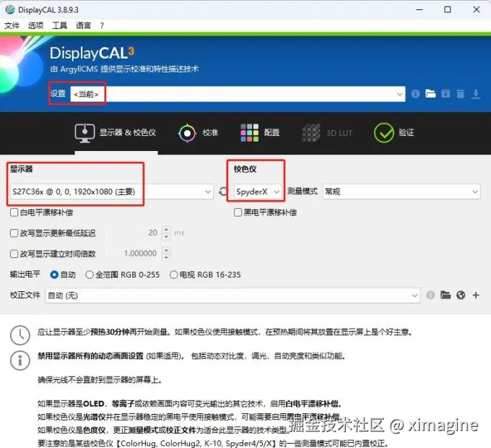The height and width of the screenshot is (448, 491).
Task: Add new correction file plus icon
Action: pos(476,295)
